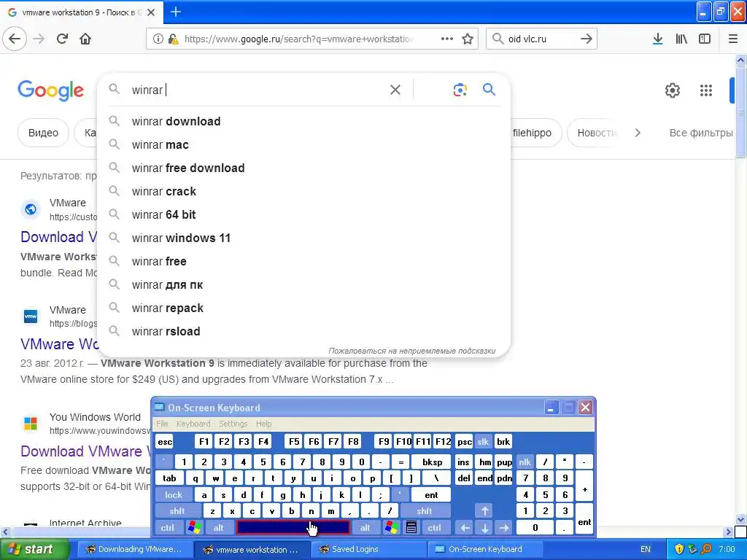
Task: Go back with the browser back arrow
Action: click(x=15, y=39)
